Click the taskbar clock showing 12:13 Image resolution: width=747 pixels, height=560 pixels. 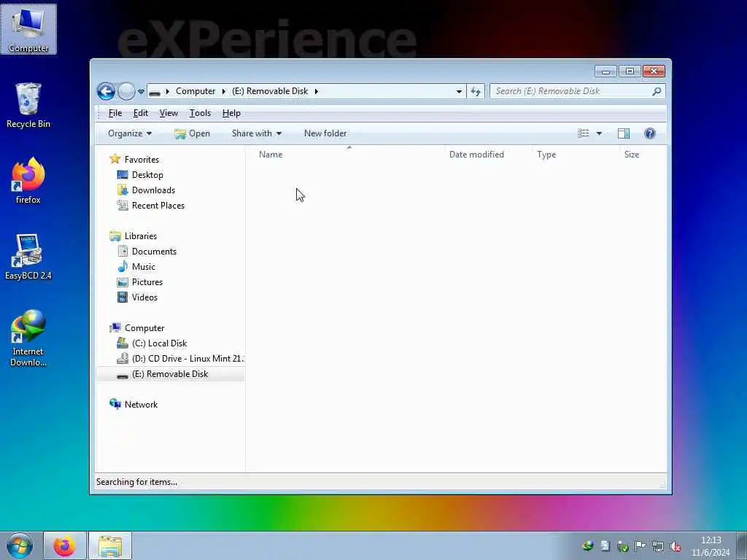click(x=711, y=546)
